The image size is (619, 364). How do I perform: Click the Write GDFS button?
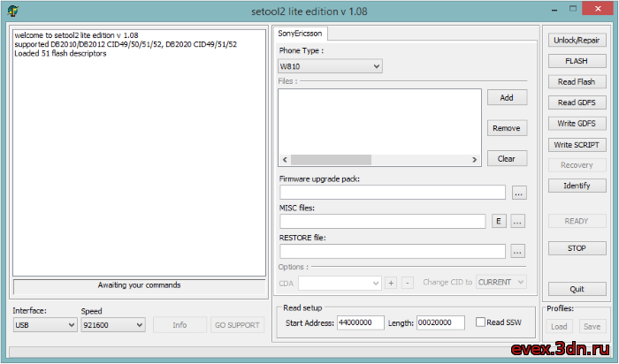577,124
